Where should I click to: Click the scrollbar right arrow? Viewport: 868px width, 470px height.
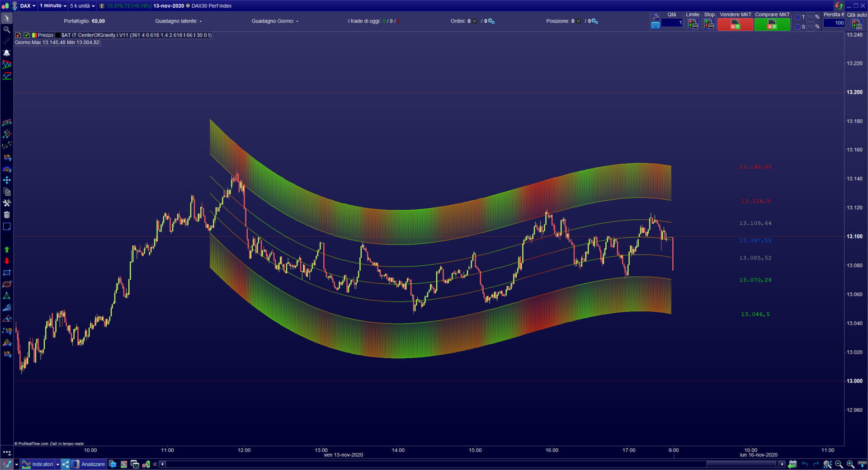[782, 464]
